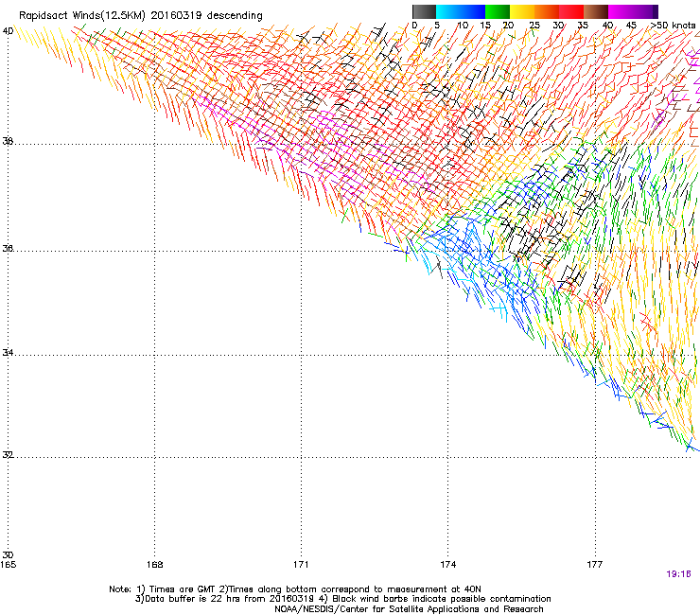The width and height of the screenshot is (700, 615).
Task: Click the latitude label '34'
Action: pyautogui.click(x=8, y=353)
